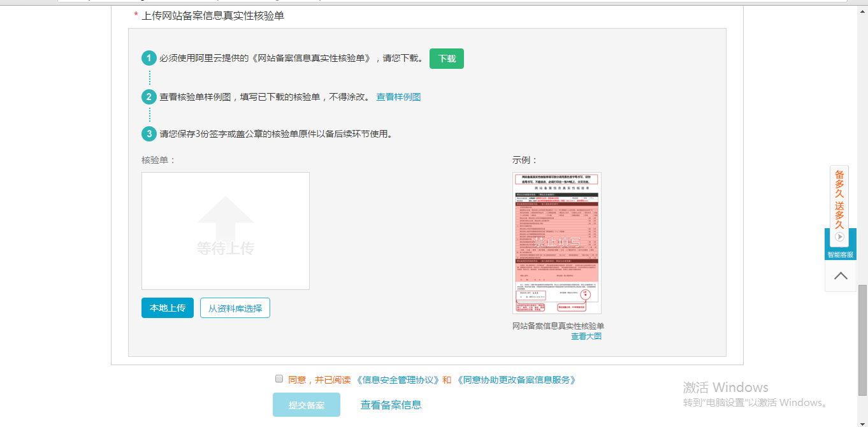Click the 本地上传 local upload button

167,308
